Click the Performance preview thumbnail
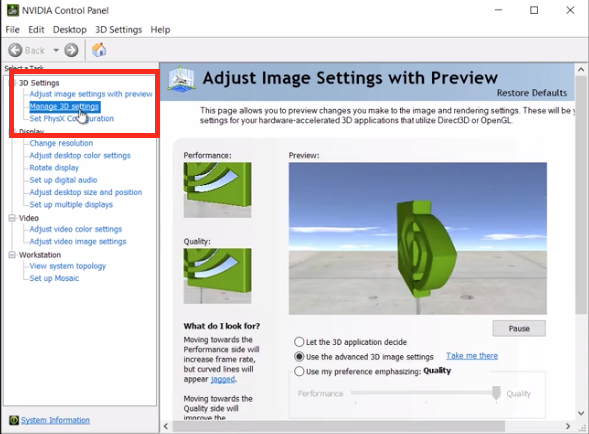 (x=217, y=190)
